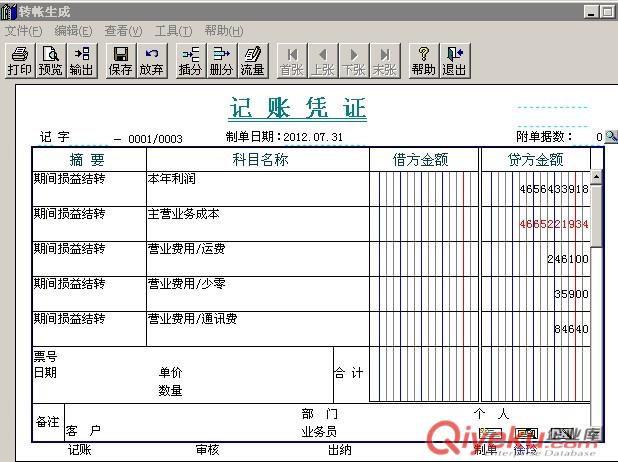Click the 借方金额 column header

[424, 160]
